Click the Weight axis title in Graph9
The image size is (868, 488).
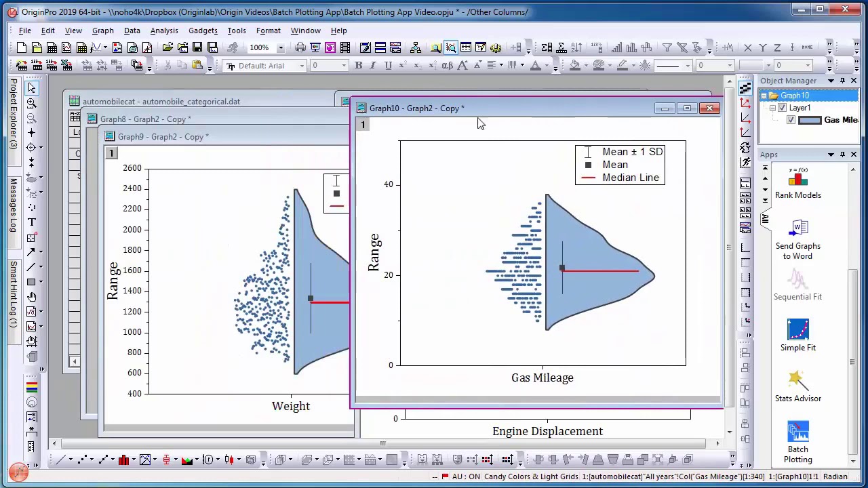point(291,406)
